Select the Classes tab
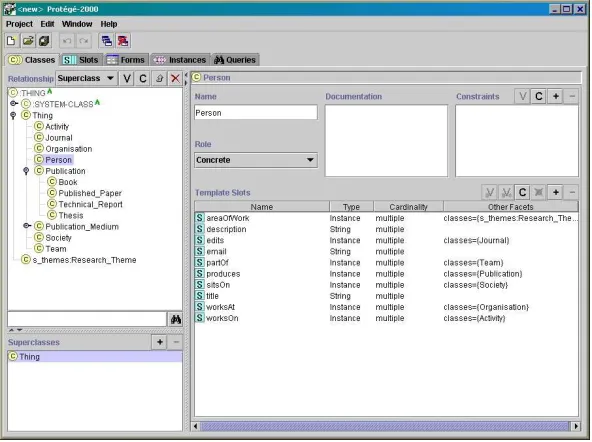The height and width of the screenshot is (442, 592). point(32,60)
